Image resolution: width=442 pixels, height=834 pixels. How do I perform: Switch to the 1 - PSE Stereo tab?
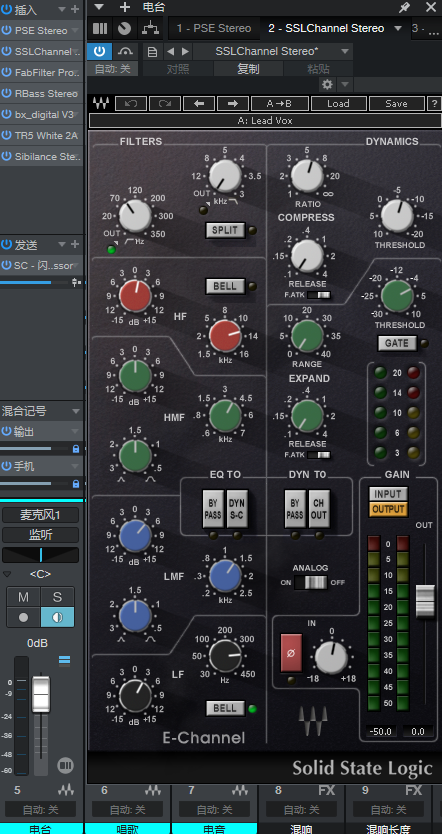tap(214, 28)
